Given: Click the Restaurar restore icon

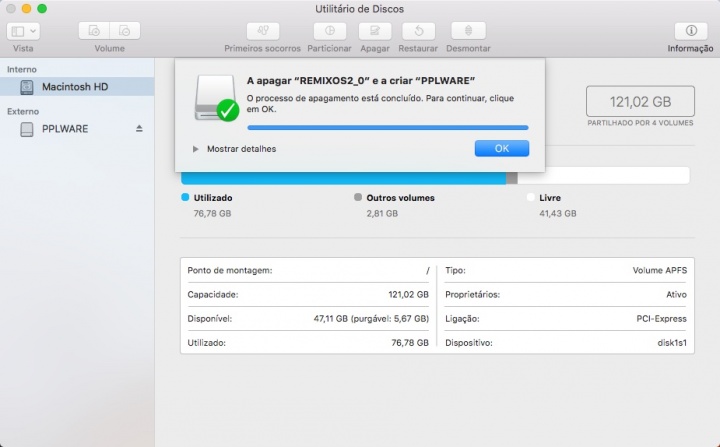Looking at the screenshot, I should [x=418, y=31].
